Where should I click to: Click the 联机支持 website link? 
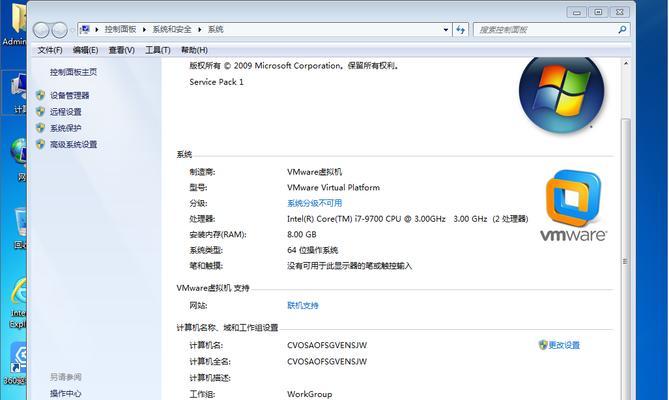coord(303,305)
